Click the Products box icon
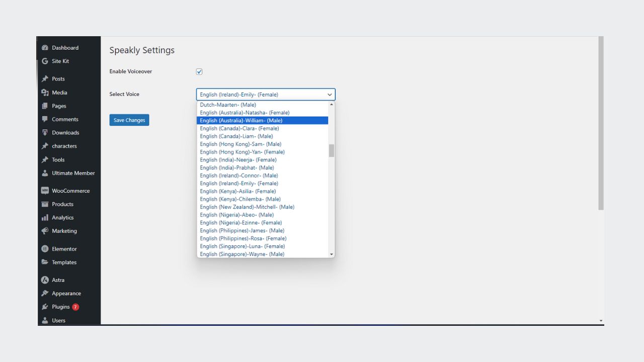The height and width of the screenshot is (362, 644). (x=45, y=204)
